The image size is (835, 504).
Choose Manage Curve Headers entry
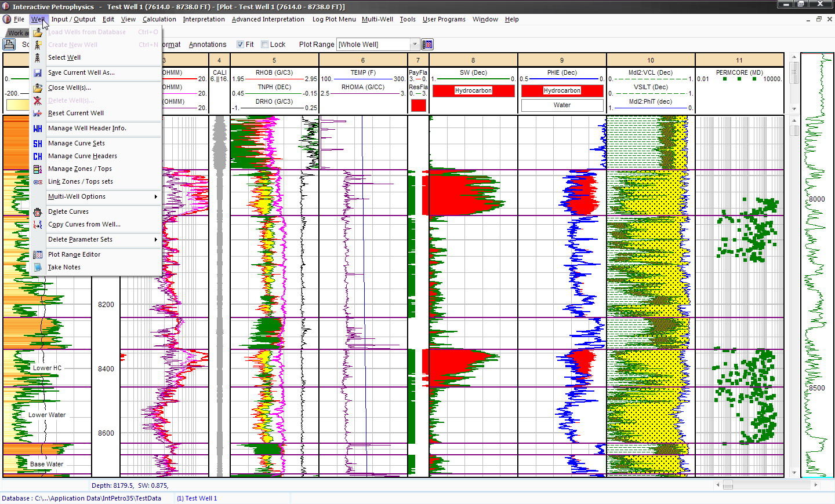(x=96, y=156)
